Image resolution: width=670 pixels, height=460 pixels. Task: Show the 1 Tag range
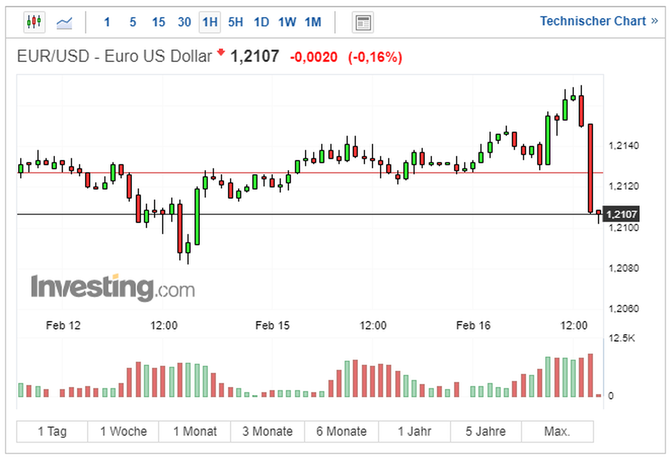[x=52, y=431]
